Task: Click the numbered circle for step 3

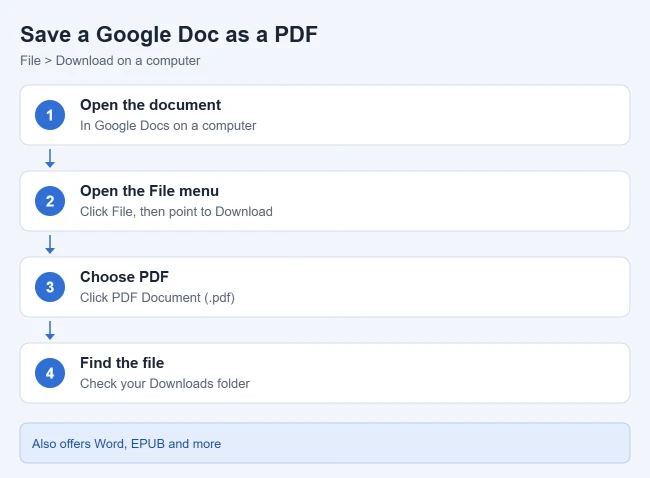Action: pyautogui.click(x=50, y=287)
